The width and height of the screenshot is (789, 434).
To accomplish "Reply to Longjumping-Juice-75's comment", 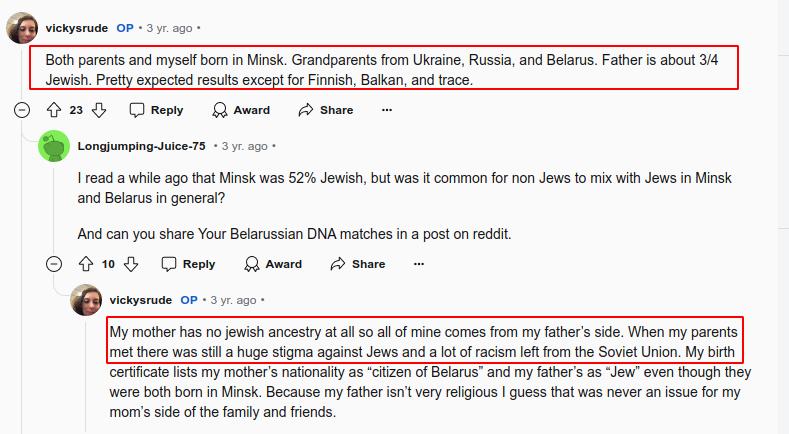I will click(x=188, y=264).
